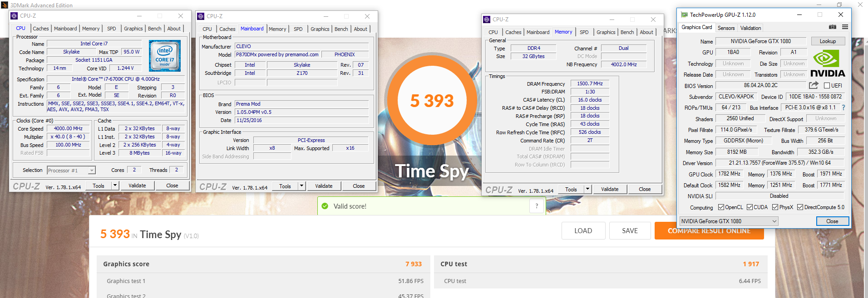Click the CPU test result 6.44 FPS
Viewport: 868px width, 298px height.
click(750, 281)
